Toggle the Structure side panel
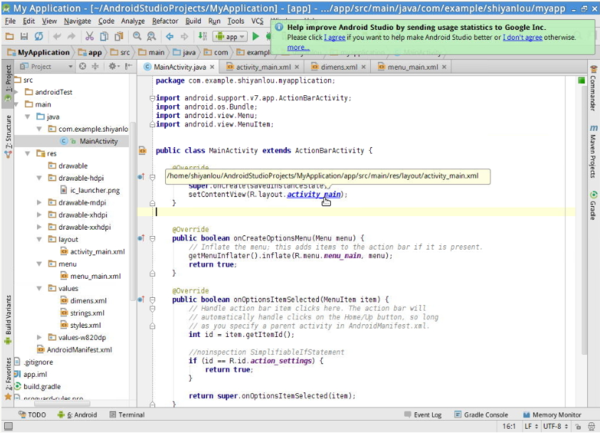The width and height of the screenshot is (600, 433). point(8,136)
